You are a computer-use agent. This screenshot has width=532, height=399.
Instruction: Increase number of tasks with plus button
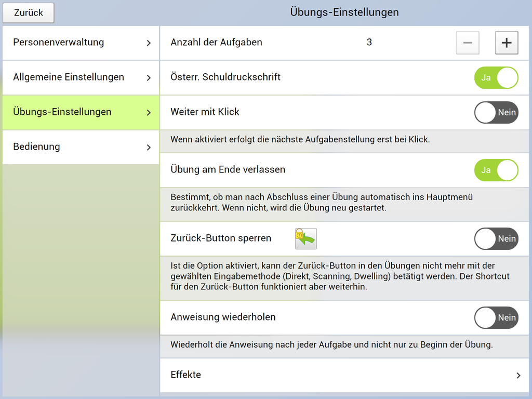point(507,43)
